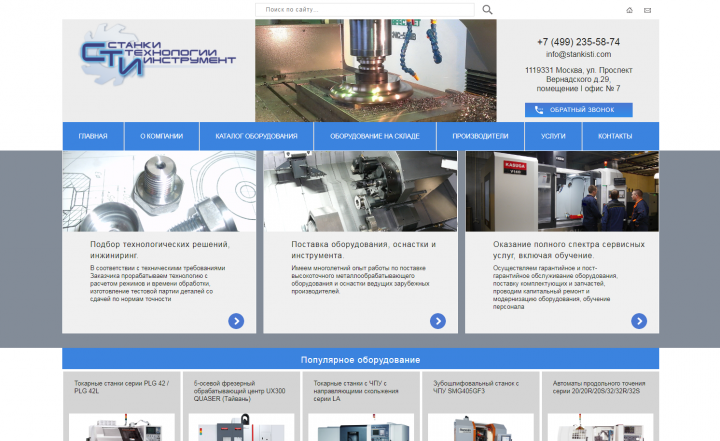Click arrow button under Оказание полного спектра сервисных услуг
This screenshot has width=720, height=441.
pos(639,321)
